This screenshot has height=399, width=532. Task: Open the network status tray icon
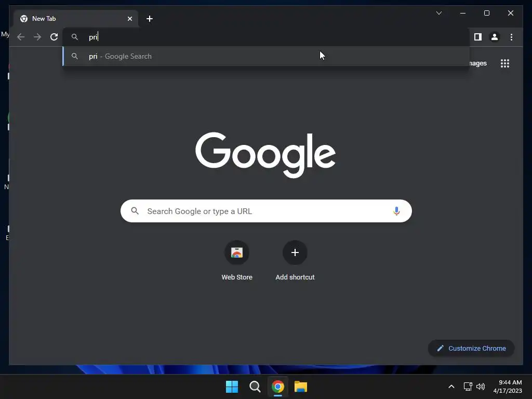(468, 387)
